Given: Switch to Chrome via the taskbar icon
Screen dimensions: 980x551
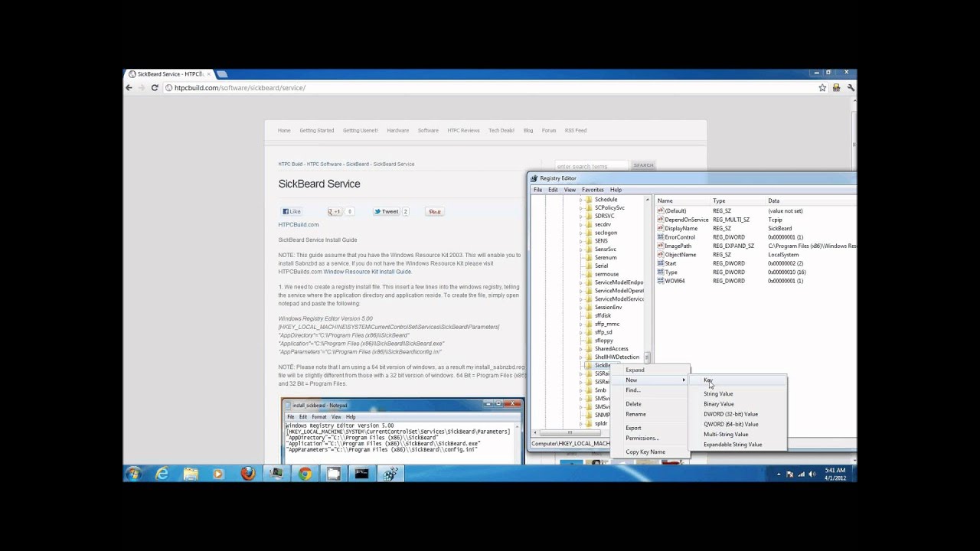Looking at the screenshot, I should (x=305, y=474).
